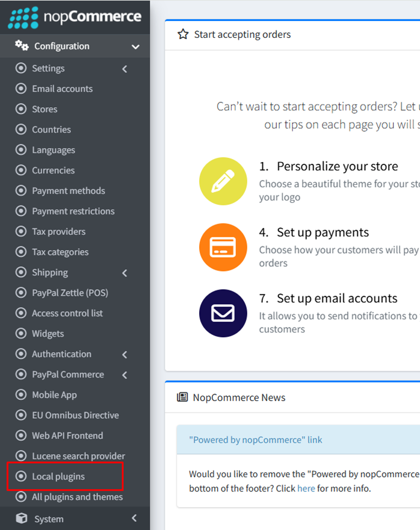Open the Access control list item
Image resolution: width=420 pixels, height=530 pixels.
click(x=67, y=313)
